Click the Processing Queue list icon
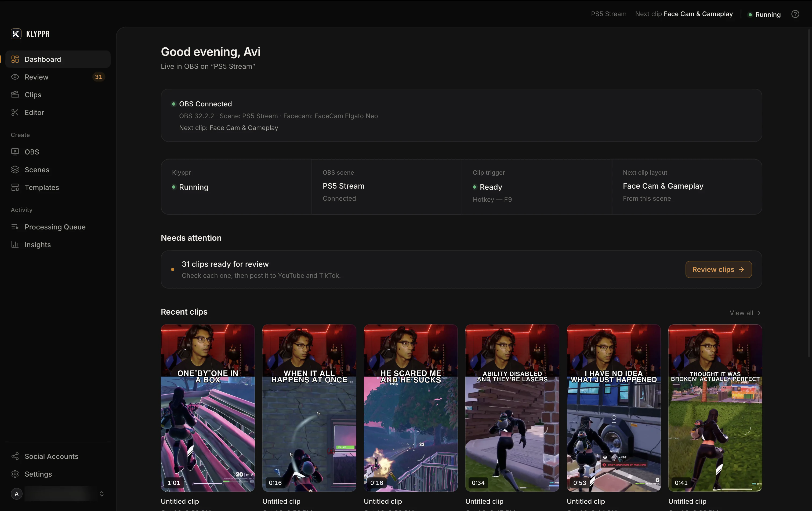Image resolution: width=812 pixels, height=511 pixels. pos(15,227)
